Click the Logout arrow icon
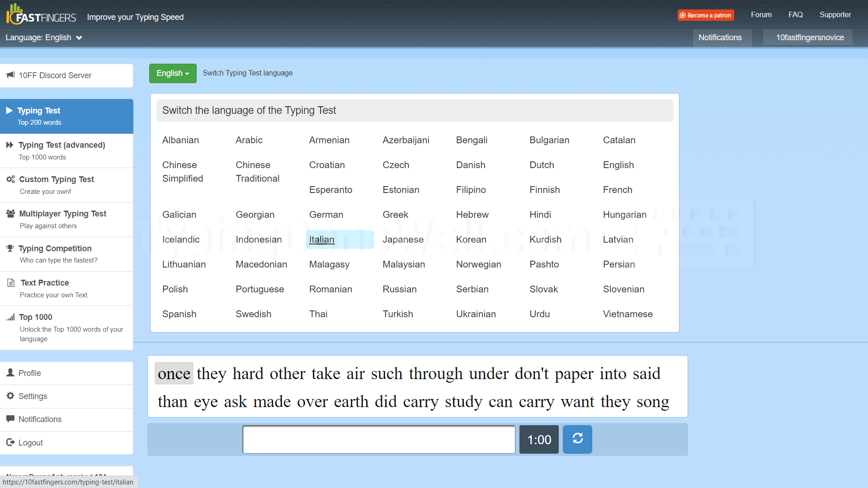868x488 pixels. pyautogui.click(x=10, y=442)
